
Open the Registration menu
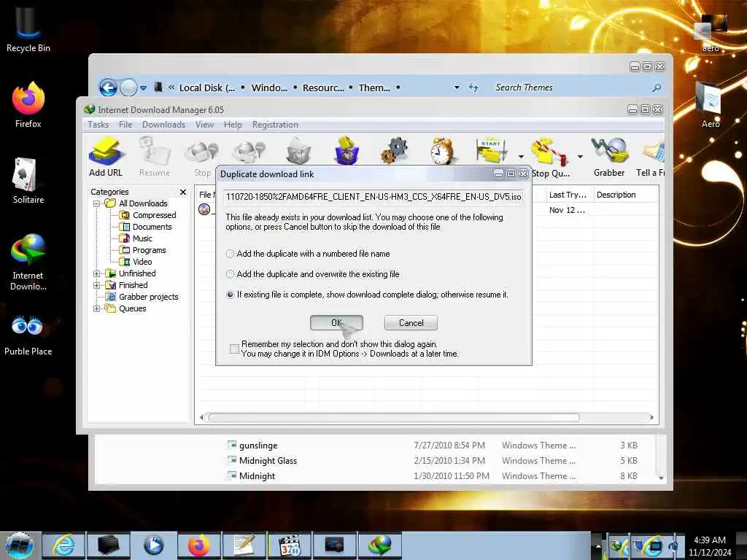click(x=275, y=125)
